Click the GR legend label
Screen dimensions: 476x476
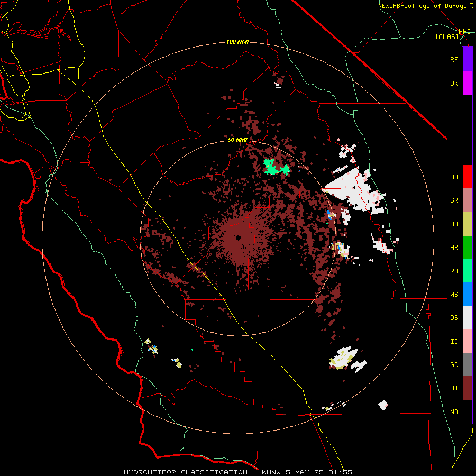454,200
